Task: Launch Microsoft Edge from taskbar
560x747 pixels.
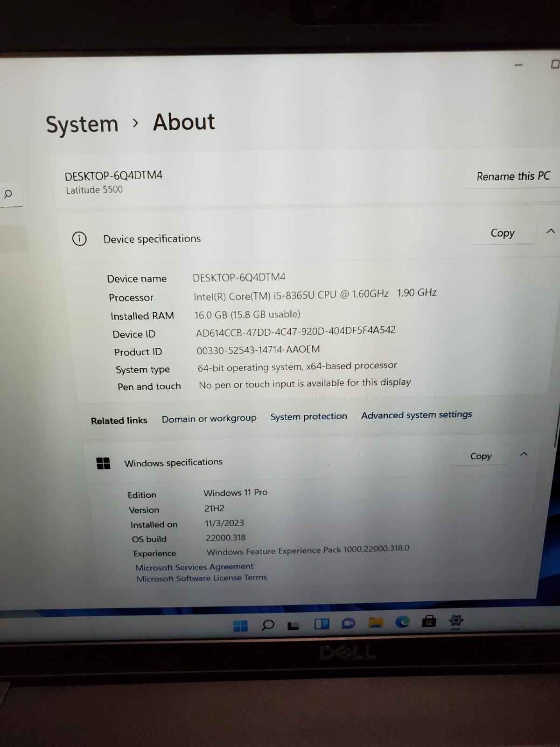Action: tap(402, 621)
